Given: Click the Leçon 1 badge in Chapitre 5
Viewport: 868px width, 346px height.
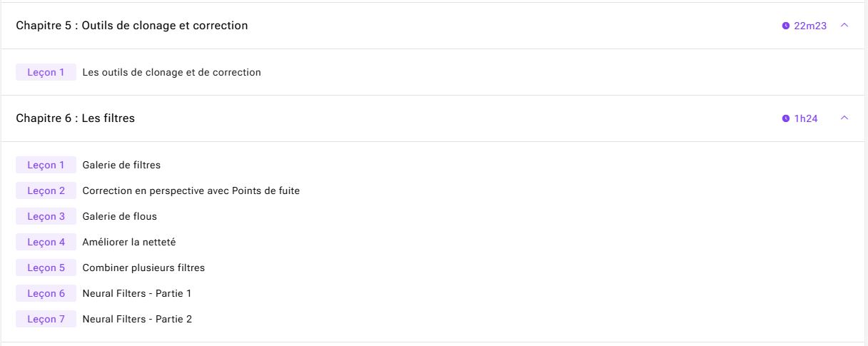Looking at the screenshot, I should 46,72.
